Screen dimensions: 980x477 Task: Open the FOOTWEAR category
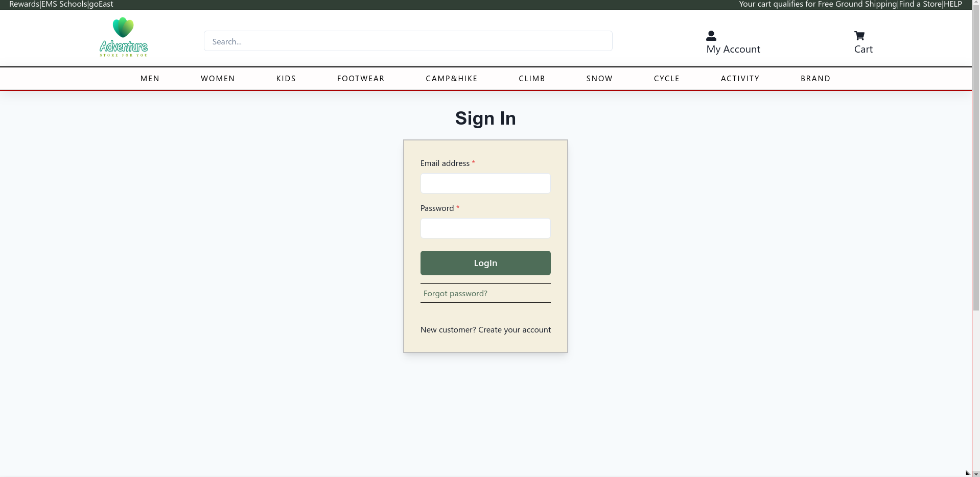point(361,79)
